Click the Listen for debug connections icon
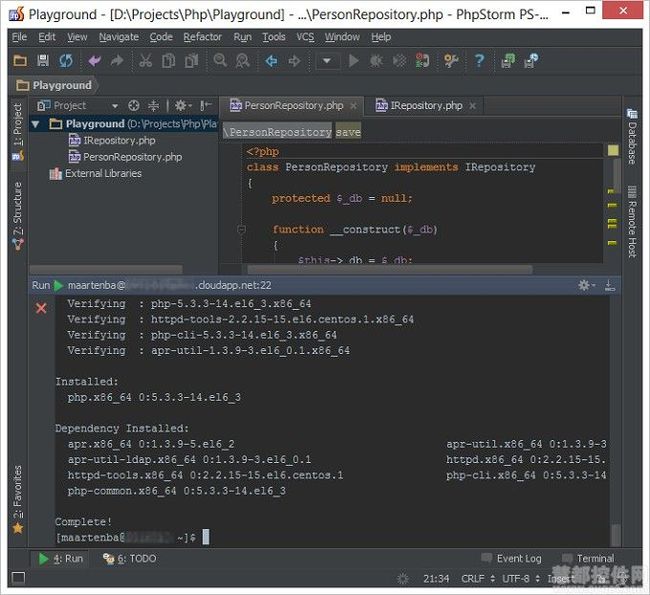 (422, 61)
